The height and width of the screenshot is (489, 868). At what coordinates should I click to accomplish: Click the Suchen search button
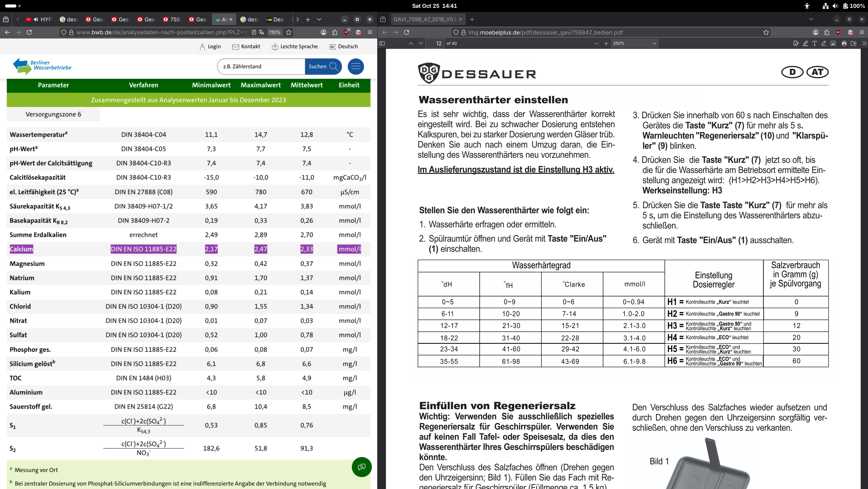(323, 66)
